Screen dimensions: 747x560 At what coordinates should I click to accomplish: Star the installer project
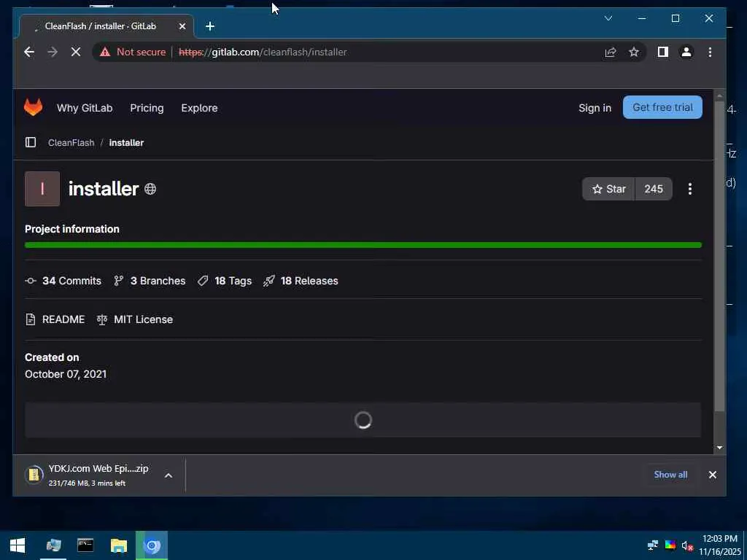tap(608, 189)
